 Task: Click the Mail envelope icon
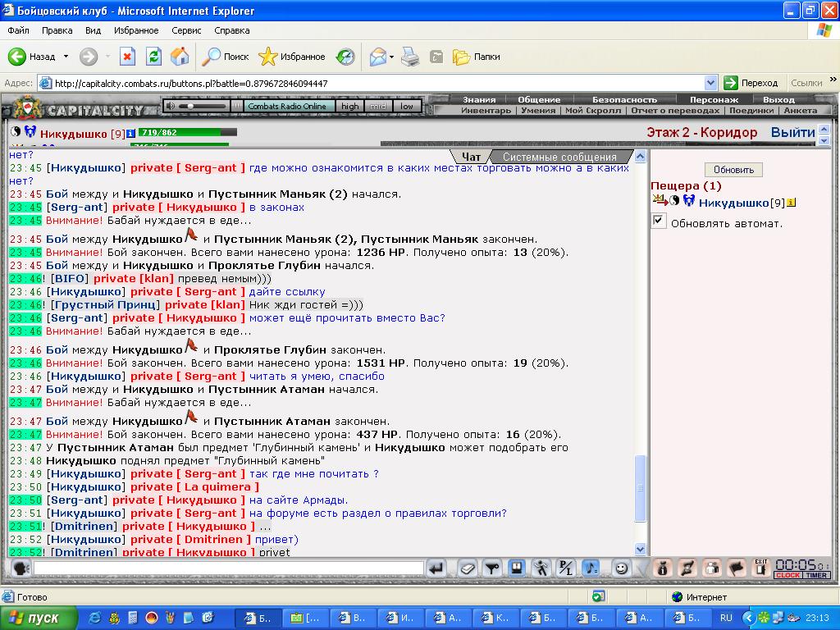pyautogui.click(x=377, y=57)
